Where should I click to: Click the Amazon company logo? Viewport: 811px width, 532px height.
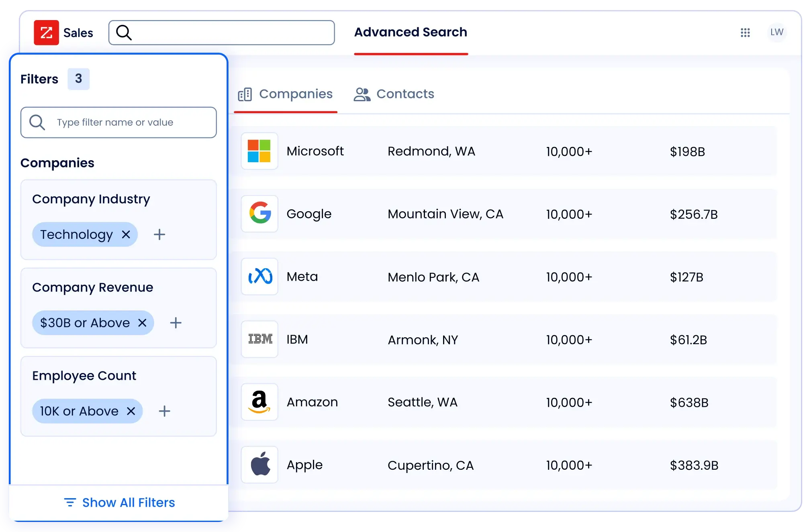pyautogui.click(x=259, y=402)
